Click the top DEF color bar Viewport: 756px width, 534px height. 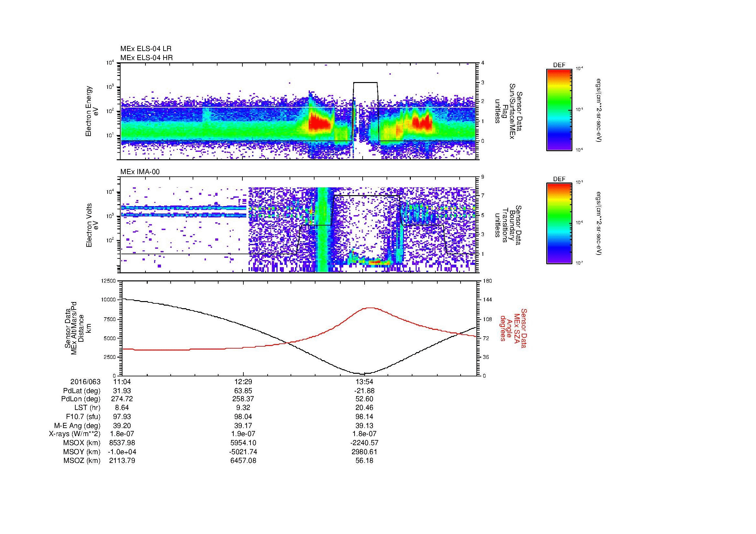tap(559, 109)
